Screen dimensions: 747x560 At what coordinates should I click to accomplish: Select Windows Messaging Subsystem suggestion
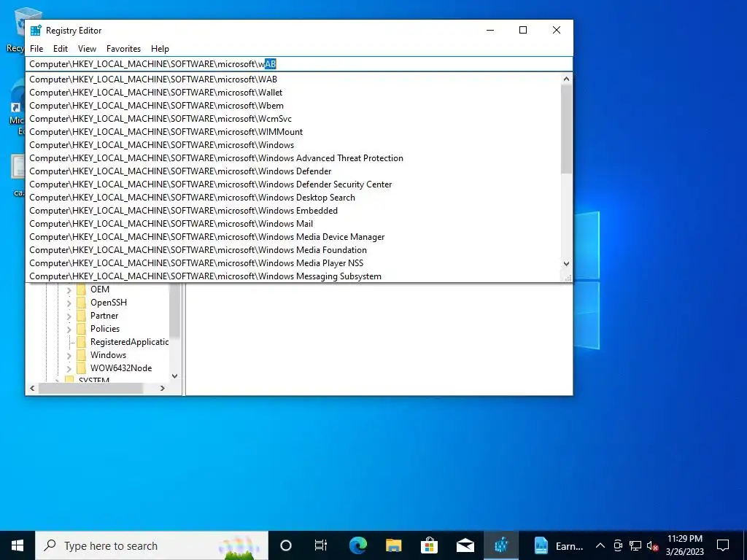(x=294, y=276)
